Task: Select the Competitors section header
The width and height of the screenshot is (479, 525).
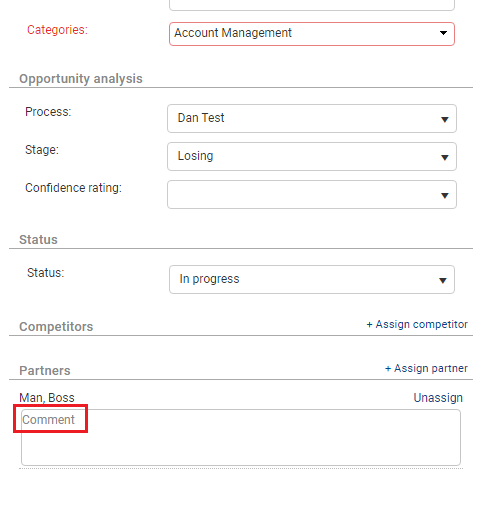Action: point(56,327)
